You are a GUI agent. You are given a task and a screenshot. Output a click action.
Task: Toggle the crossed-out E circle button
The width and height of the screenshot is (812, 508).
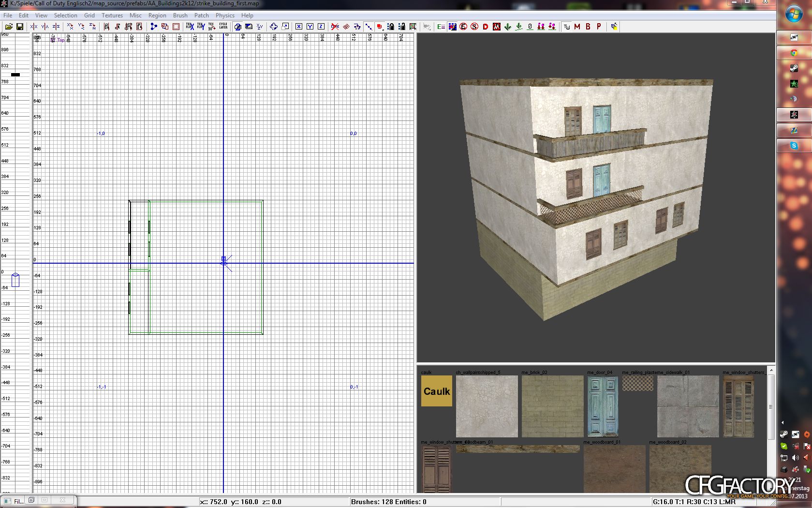[x=463, y=27]
